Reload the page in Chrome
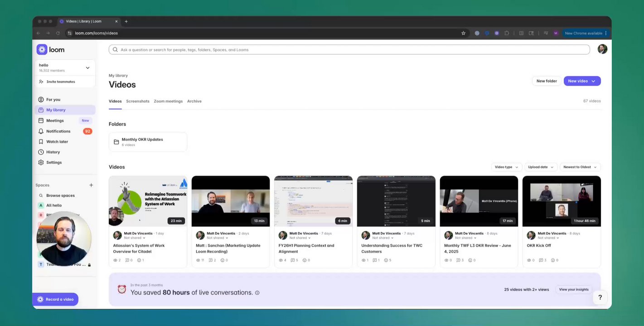The width and height of the screenshot is (644, 326). pos(58,33)
